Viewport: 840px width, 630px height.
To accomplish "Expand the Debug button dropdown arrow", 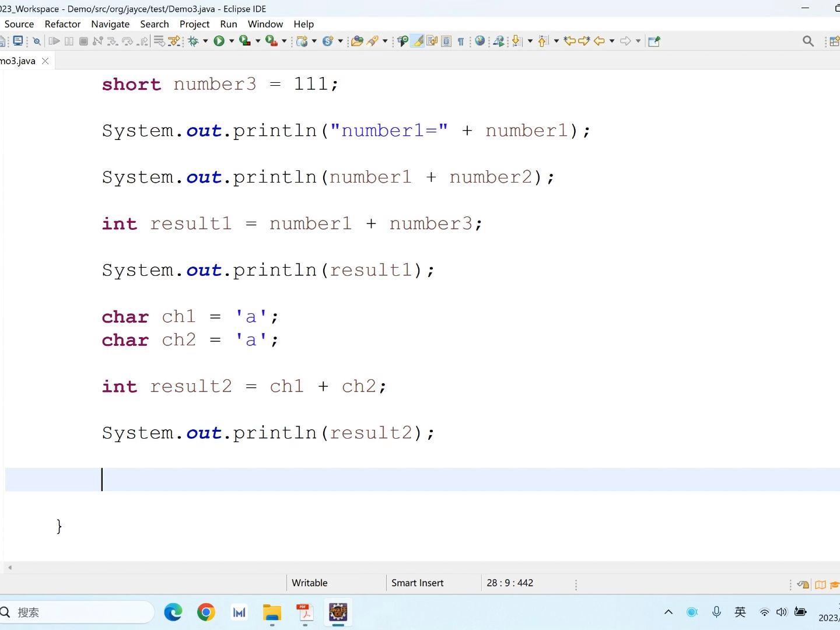I will click(205, 41).
